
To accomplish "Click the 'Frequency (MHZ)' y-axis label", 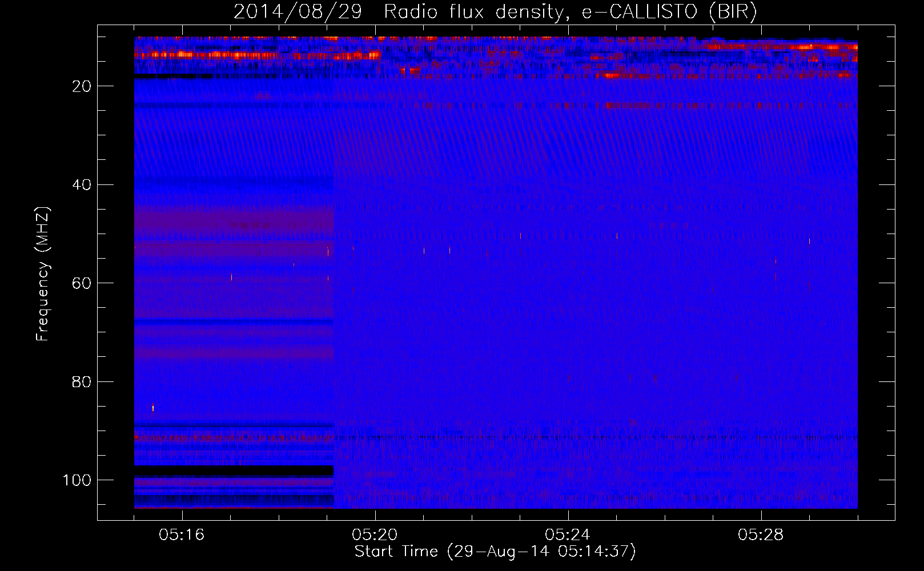I will pos(43,274).
